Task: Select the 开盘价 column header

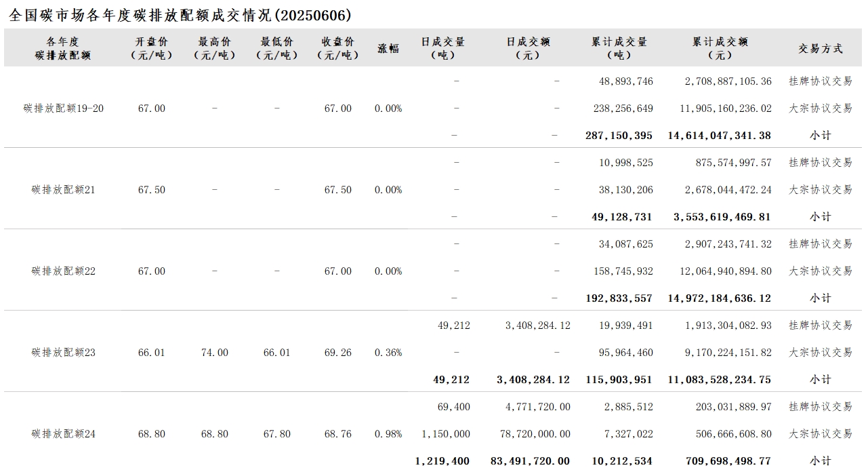Action: click(x=152, y=48)
